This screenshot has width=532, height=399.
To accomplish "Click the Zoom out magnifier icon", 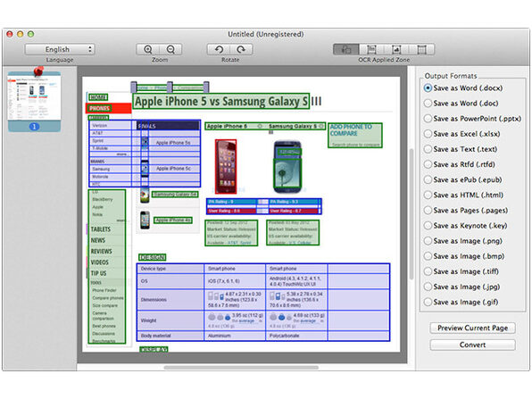I will click(x=170, y=49).
